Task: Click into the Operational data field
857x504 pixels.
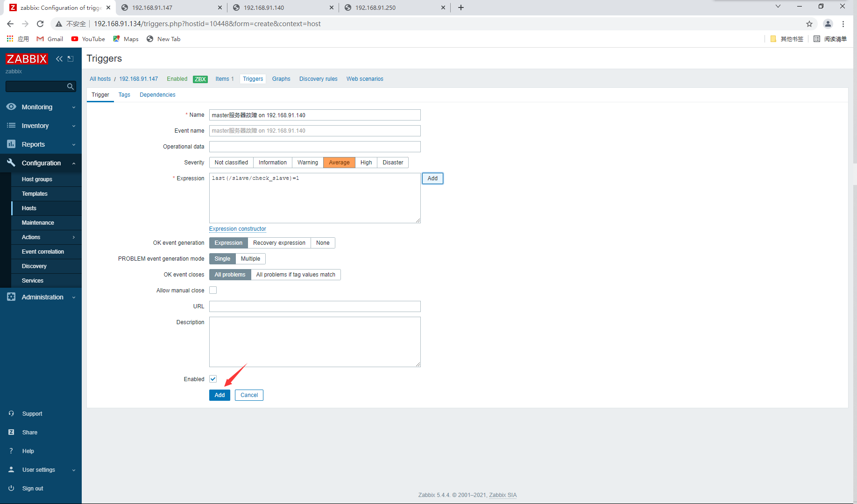Action: coord(315,147)
